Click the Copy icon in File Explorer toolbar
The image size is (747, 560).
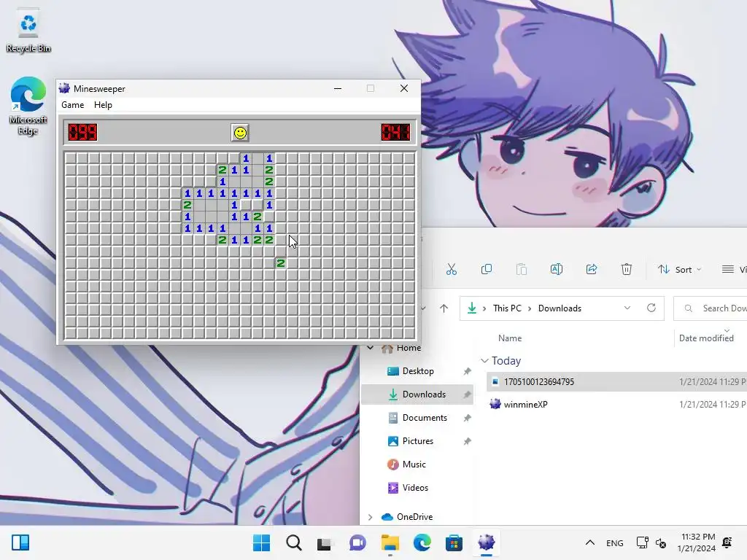(487, 270)
